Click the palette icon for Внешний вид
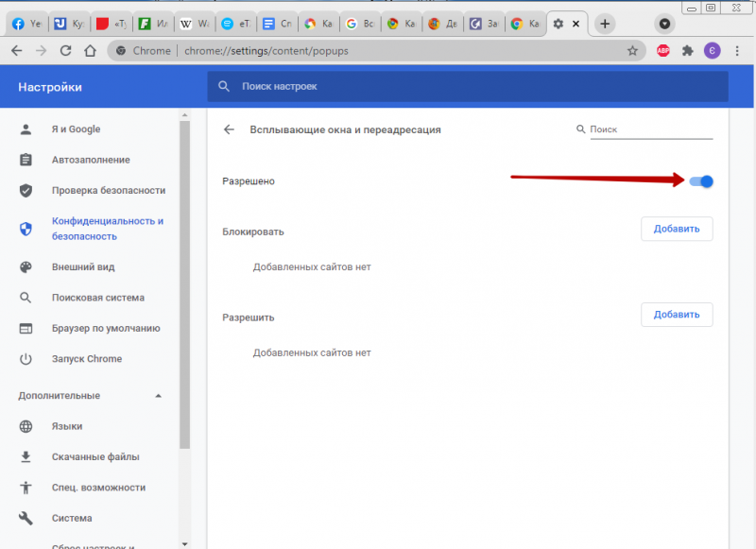 tap(26, 267)
